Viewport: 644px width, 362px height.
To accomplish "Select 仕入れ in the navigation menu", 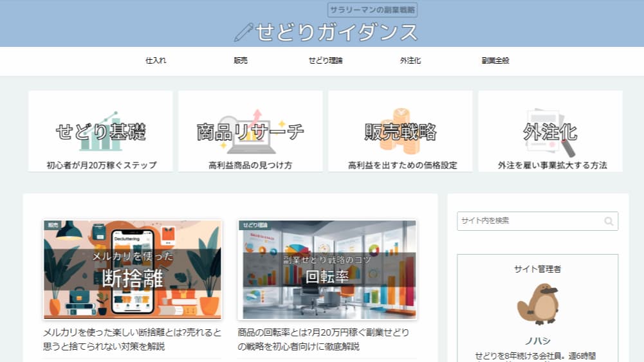I will pos(156,61).
